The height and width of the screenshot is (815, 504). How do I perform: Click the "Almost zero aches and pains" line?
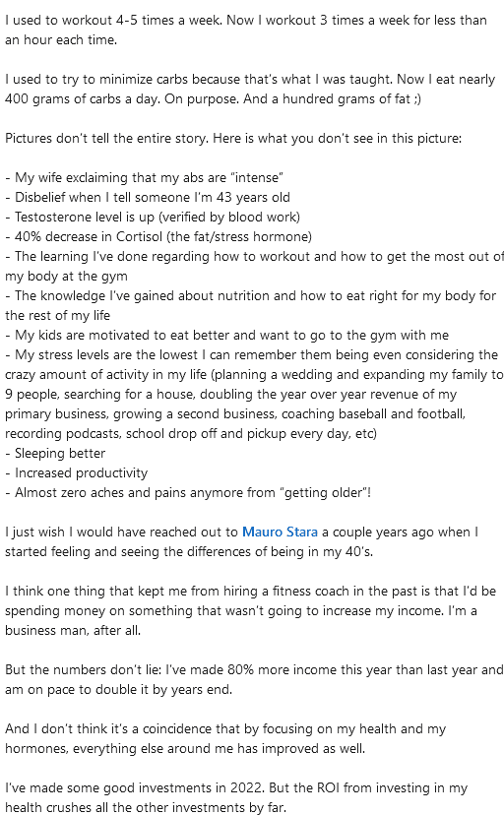pyautogui.click(x=188, y=493)
